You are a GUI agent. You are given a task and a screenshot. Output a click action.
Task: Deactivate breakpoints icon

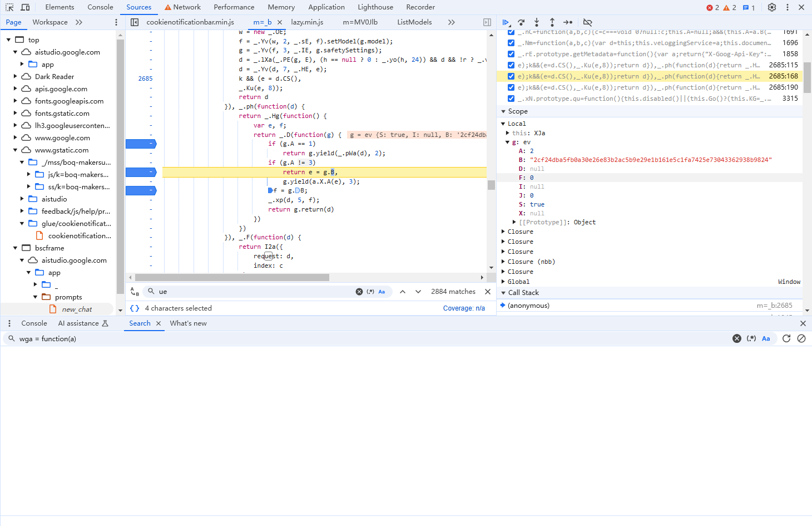pos(587,22)
